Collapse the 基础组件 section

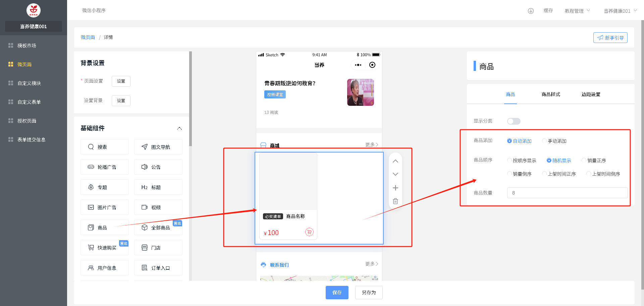[179, 128]
